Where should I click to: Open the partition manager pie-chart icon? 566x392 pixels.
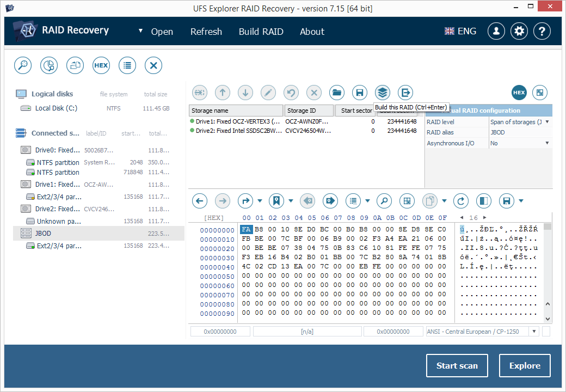49,65
